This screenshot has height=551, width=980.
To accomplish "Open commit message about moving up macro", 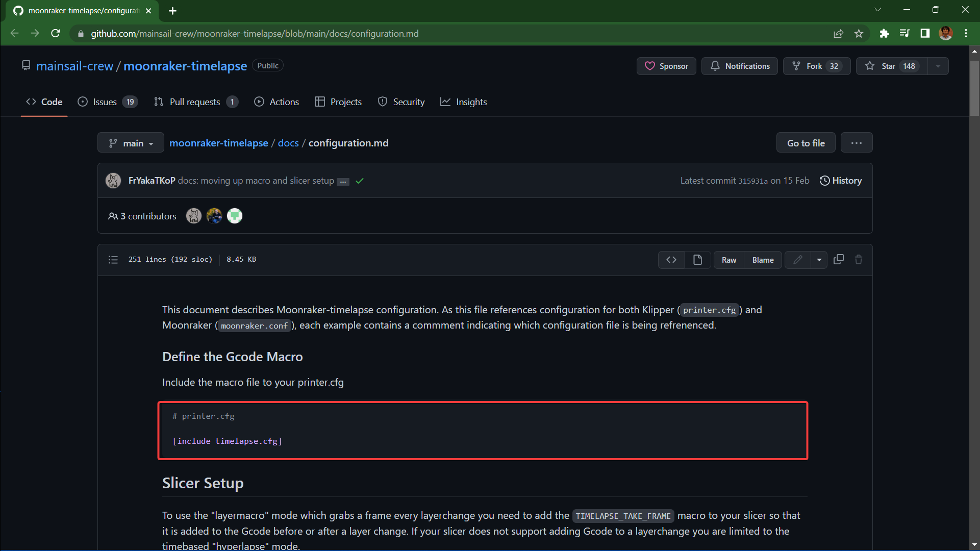I will coord(256,181).
